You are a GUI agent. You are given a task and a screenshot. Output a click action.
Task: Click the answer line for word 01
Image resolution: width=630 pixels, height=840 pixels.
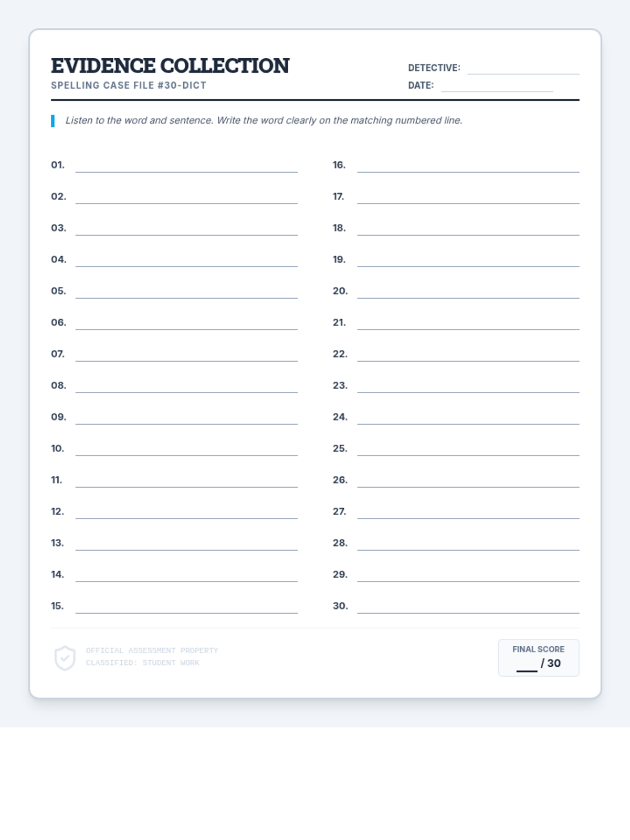(186, 167)
